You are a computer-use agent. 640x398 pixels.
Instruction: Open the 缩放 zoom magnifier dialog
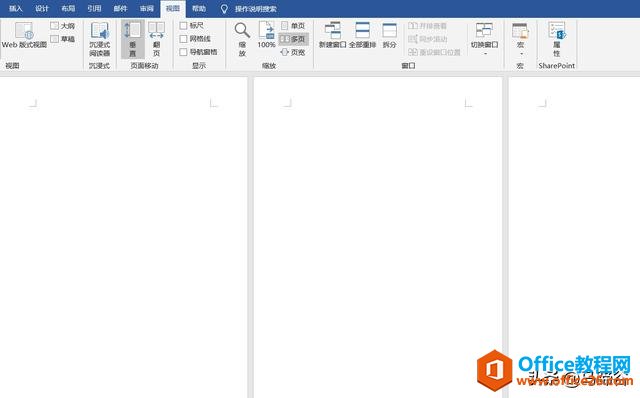click(x=242, y=39)
